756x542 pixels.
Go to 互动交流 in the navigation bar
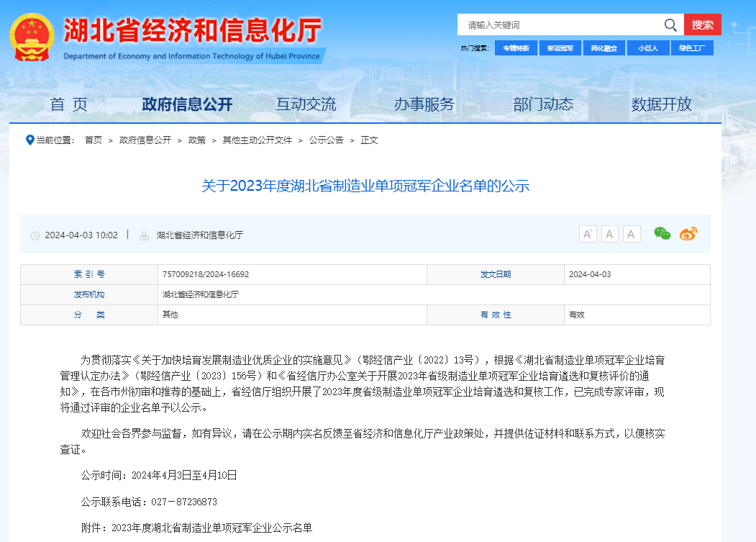[306, 104]
